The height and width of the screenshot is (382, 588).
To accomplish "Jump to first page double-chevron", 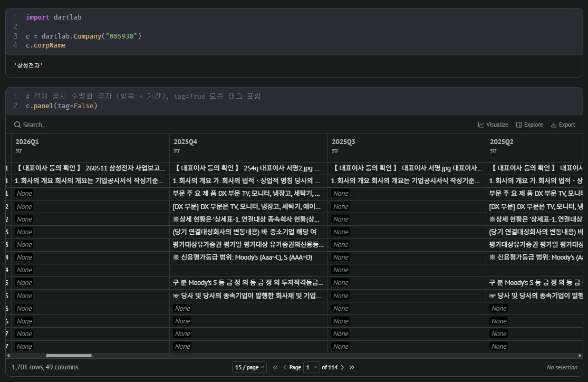I will 275,367.
